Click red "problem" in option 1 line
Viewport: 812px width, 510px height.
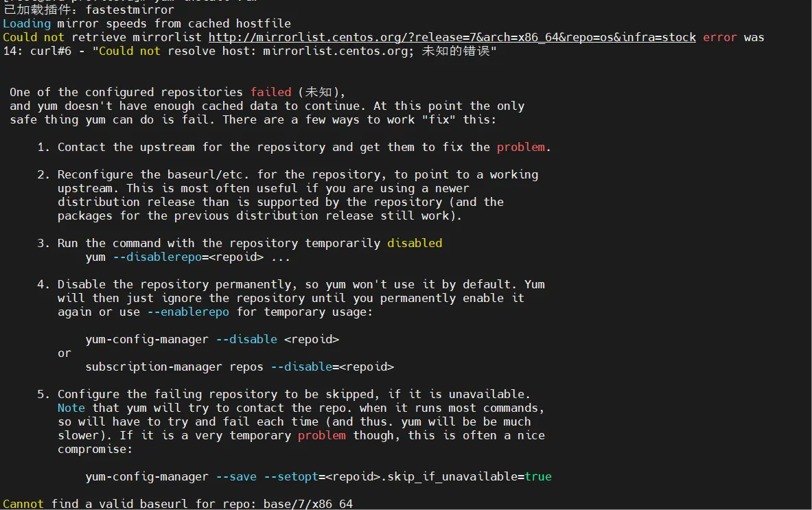pyautogui.click(x=521, y=147)
